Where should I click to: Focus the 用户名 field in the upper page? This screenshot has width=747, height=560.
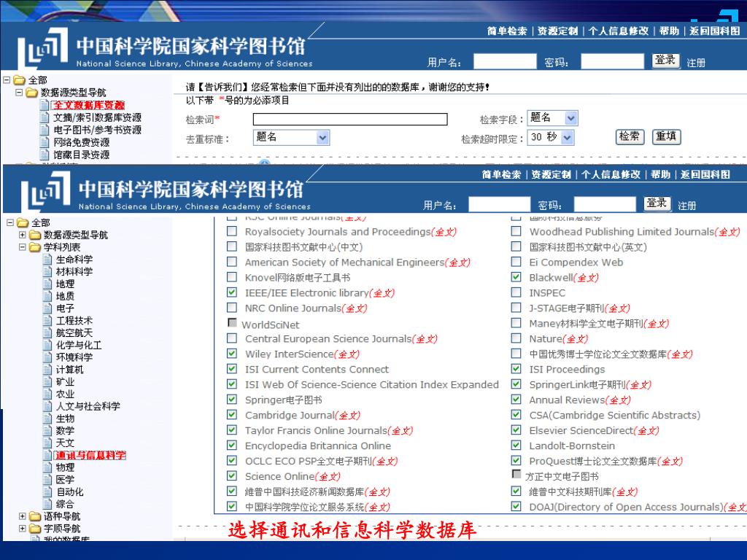pyautogui.click(x=505, y=61)
